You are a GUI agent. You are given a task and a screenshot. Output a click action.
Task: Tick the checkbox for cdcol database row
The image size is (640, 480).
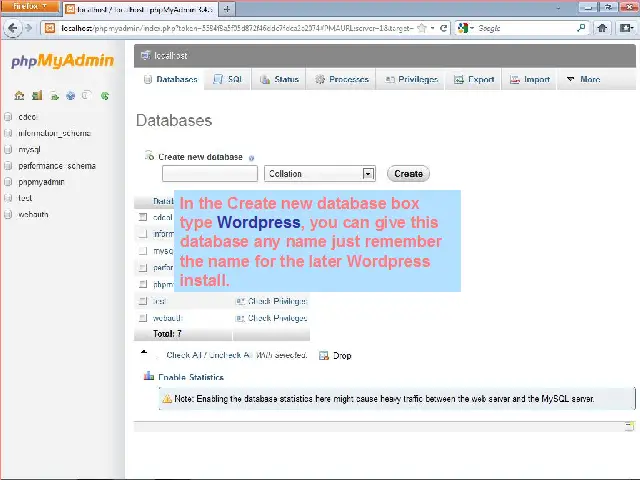pyautogui.click(x=143, y=217)
